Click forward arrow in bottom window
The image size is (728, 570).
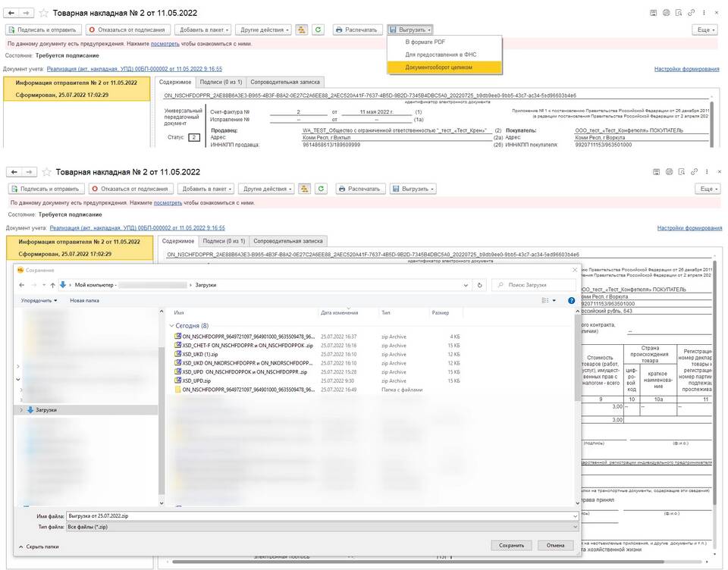tap(29, 172)
